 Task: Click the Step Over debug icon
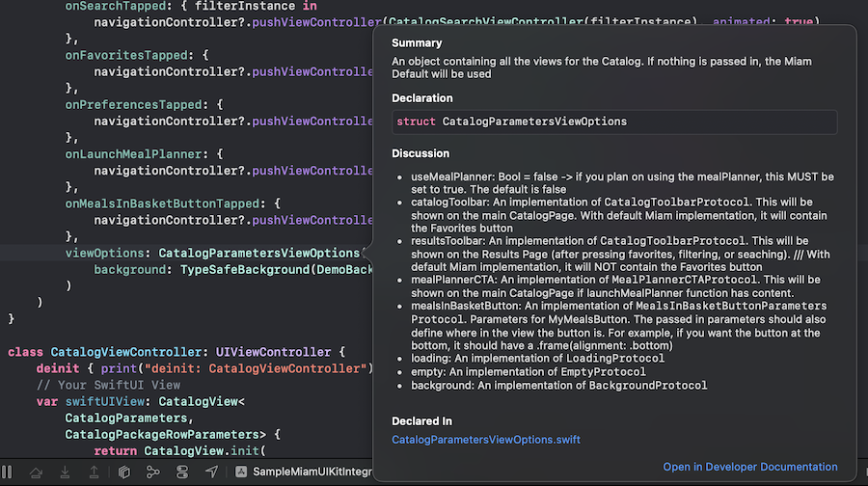point(36,472)
